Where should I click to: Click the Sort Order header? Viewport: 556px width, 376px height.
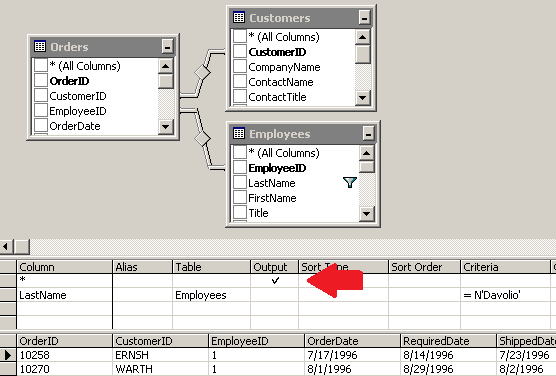[424, 266]
